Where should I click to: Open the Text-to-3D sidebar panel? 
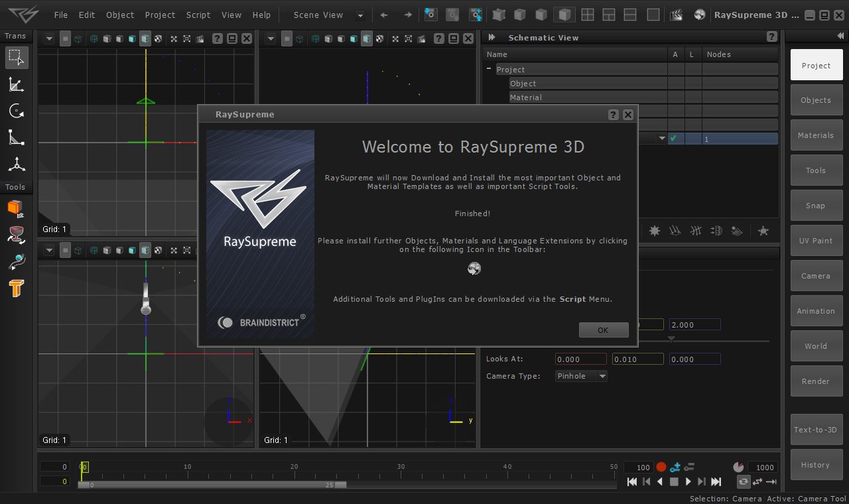pos(816,430)
